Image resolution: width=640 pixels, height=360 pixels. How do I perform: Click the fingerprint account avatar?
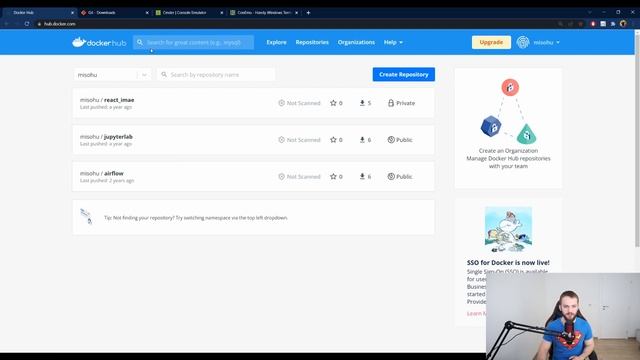(523, 42)
